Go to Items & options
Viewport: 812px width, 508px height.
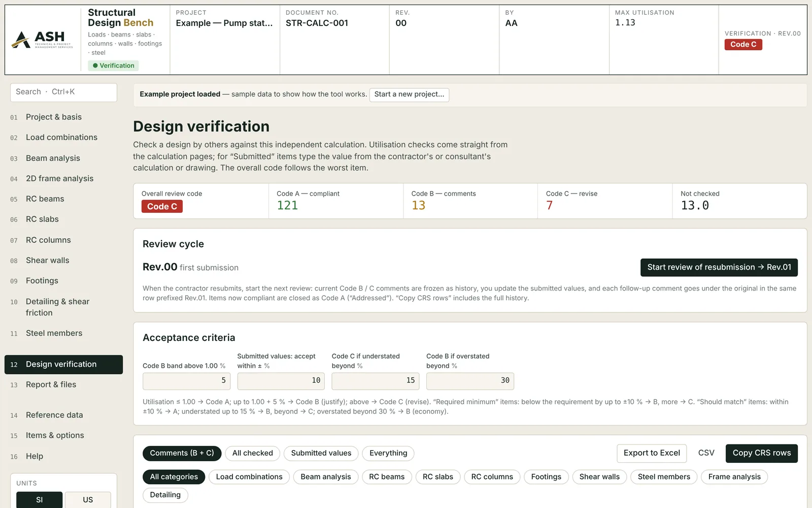click(x=63, y=435)
